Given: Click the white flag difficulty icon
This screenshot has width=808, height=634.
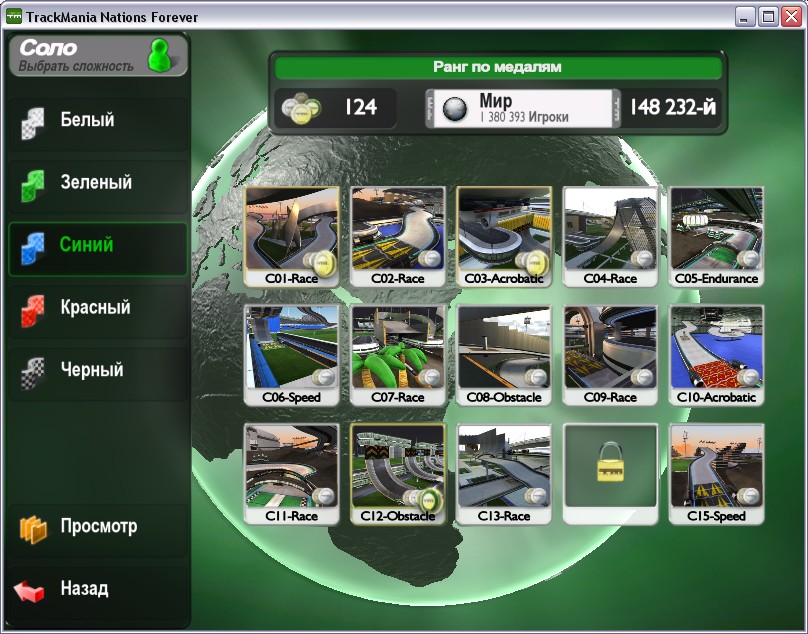Looking at the screenshot, I should (x=33, y=121).
